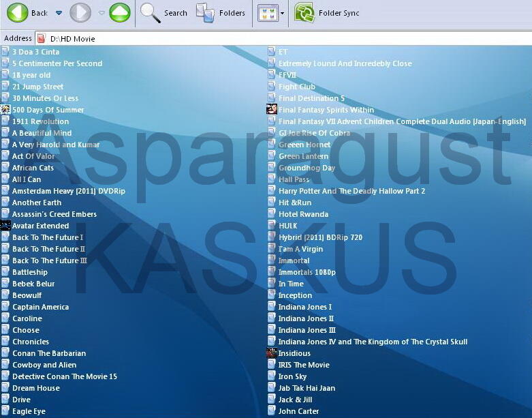This screenshot has height=418, width=532.
Task: Select the Jab Tak Hai Jaan folder
Action: pyautogui.click(x=307, y=388)
